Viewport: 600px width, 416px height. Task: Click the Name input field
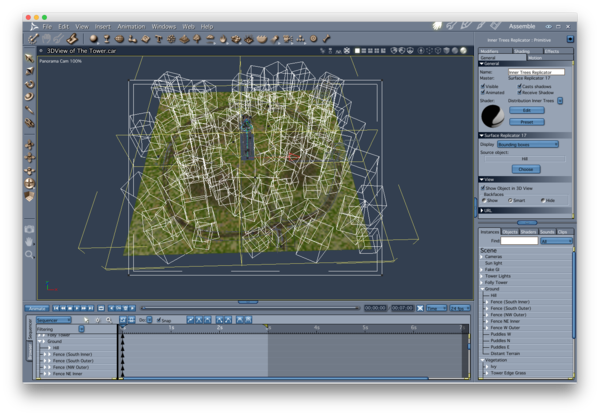point(536,72)
